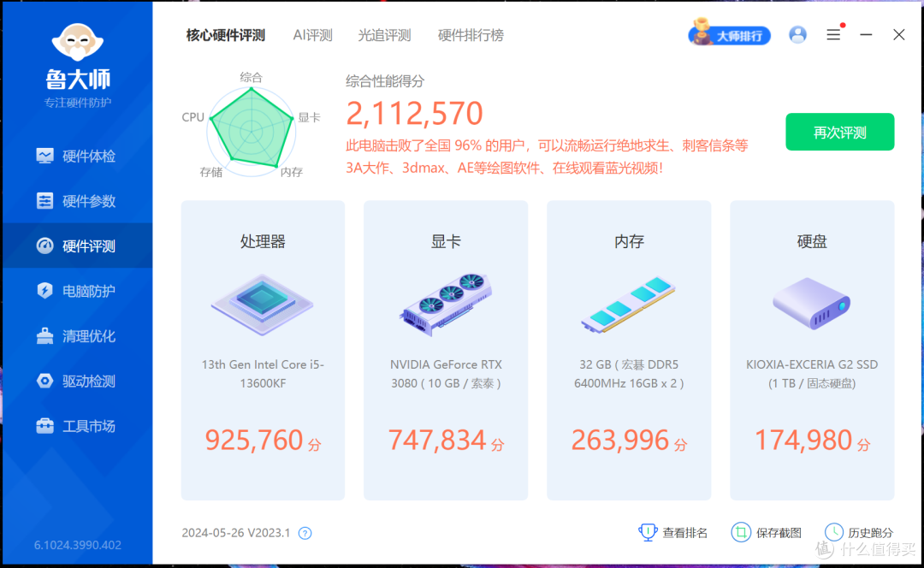924x568 pixels.
Task: Open 大师排行 ranking button
Action: 730,34
